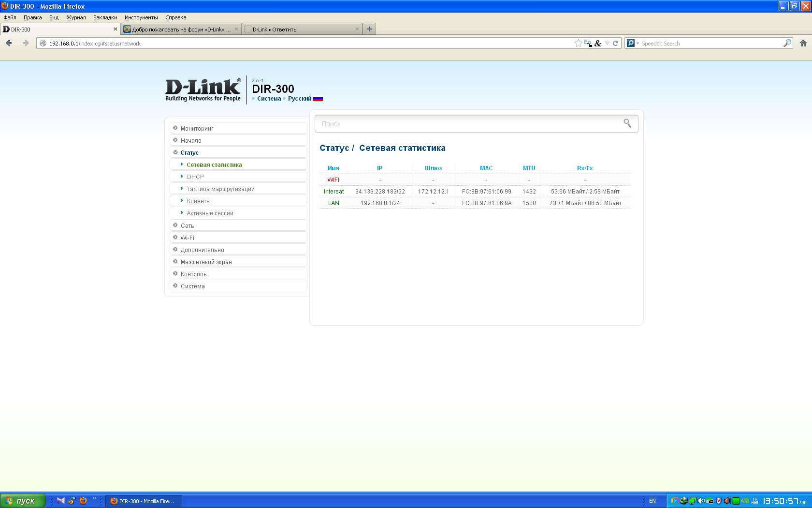Expand the Межсетевой экран section

coord(238,262)
